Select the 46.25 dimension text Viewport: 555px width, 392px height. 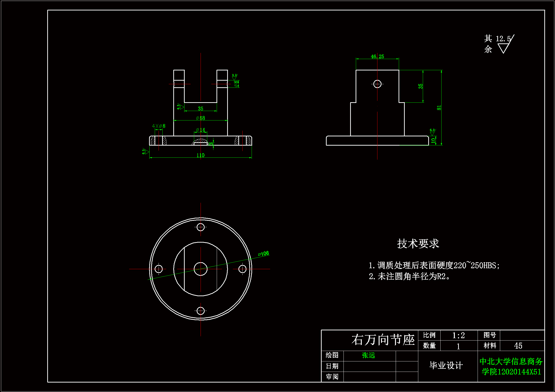pos(377,56)
